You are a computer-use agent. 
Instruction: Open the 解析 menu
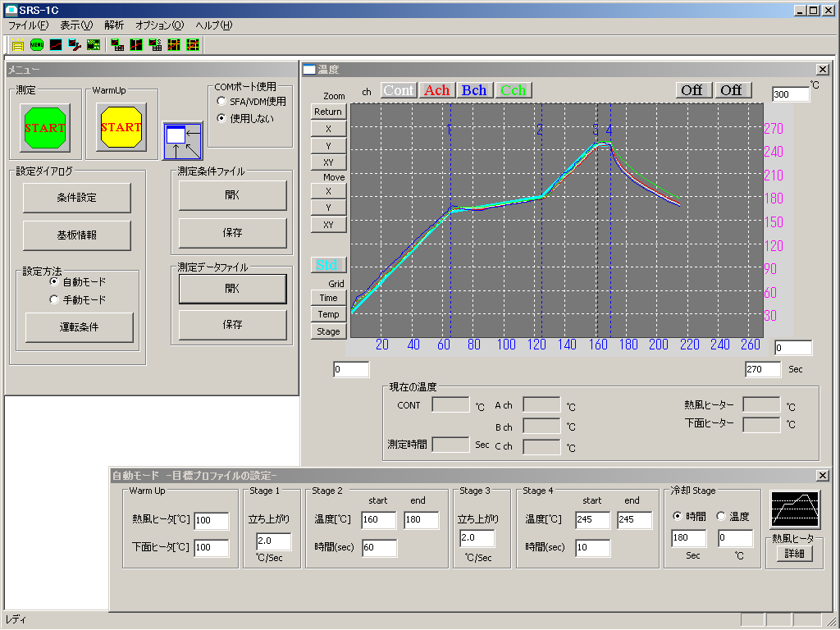[114, 25]
